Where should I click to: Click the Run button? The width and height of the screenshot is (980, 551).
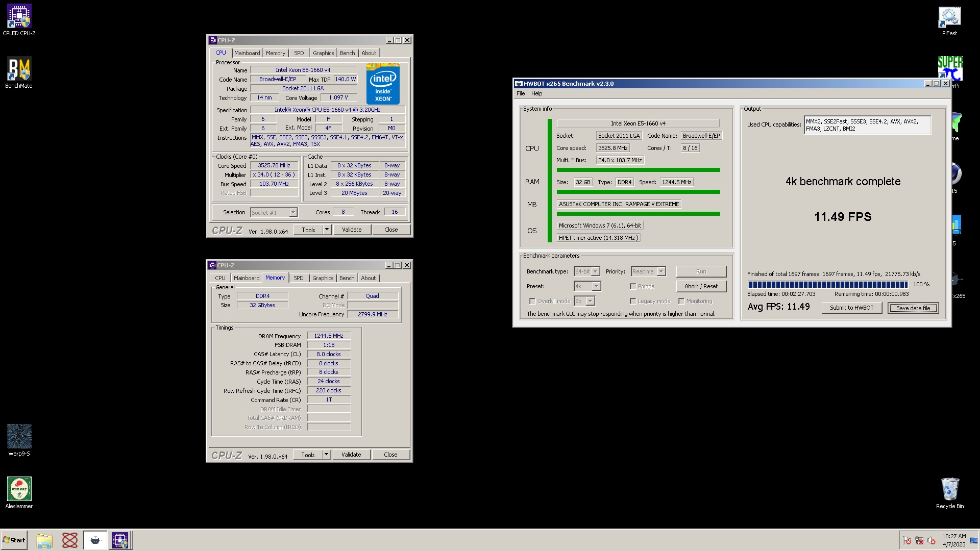(701, 271)
